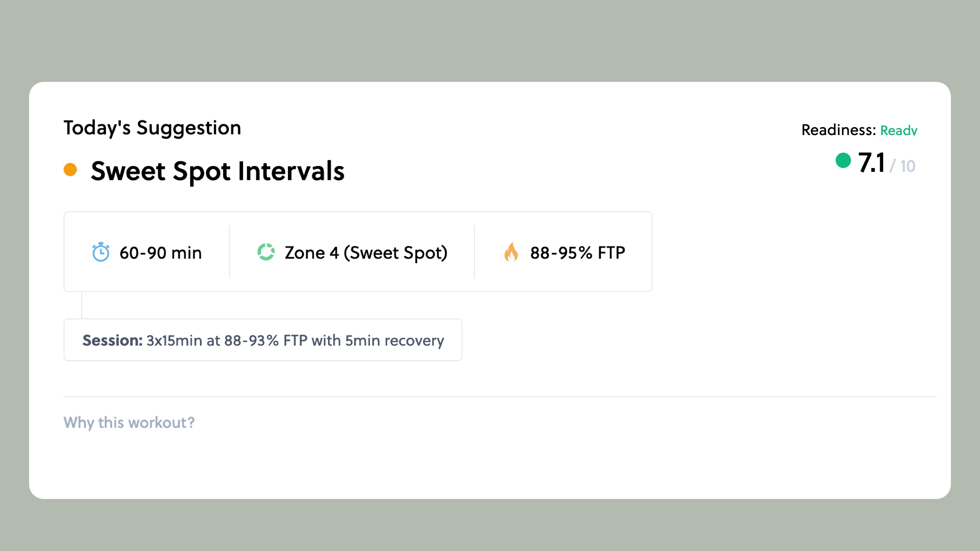Click the "Today's Suggestion" heading

pos(152,128)
